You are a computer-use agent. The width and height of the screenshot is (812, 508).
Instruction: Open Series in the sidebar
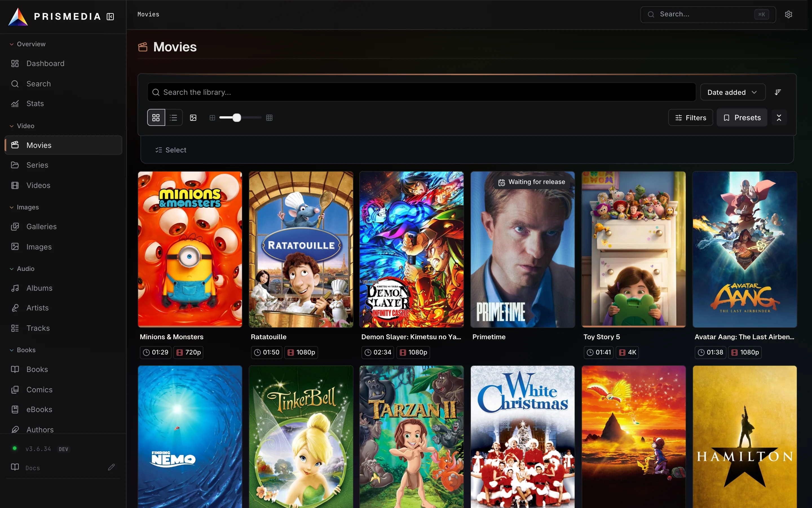click(x=63, y=165)
